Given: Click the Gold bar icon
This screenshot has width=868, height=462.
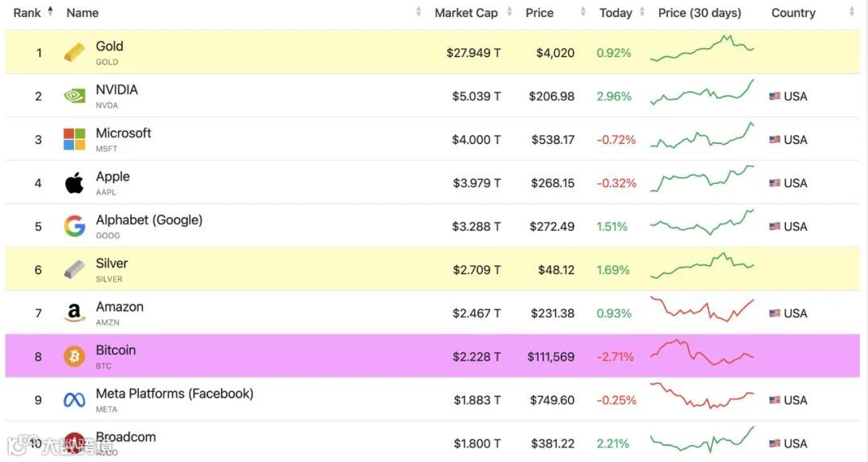Looking at the screenshot, I should tap(75, 53).
